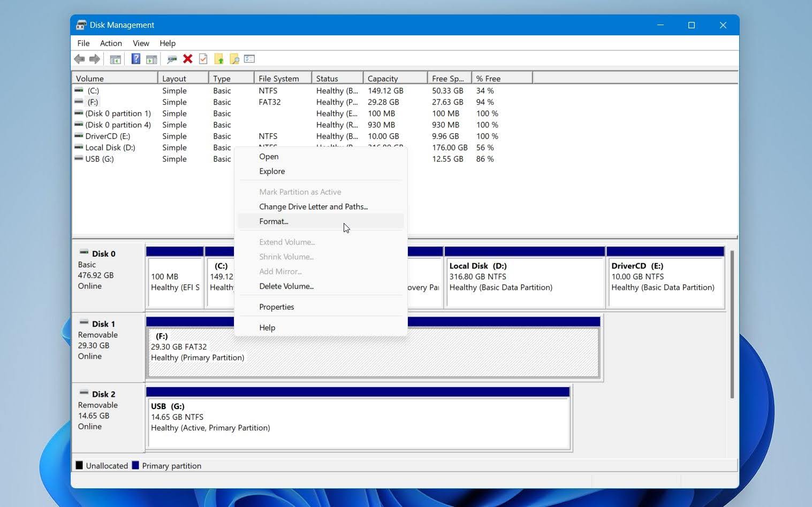Click the blue Help question mark icon
The height and width of the screenshot is (507, 812).
(x=135, y=59)
